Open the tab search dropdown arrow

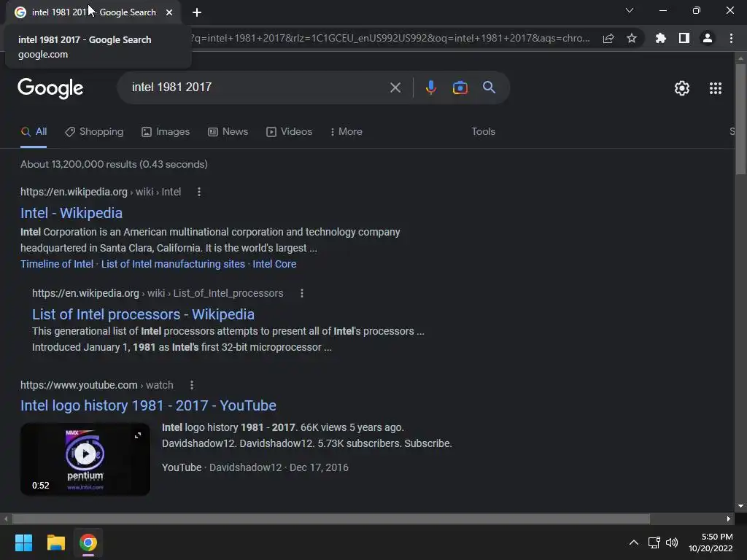tap(630, 10)
